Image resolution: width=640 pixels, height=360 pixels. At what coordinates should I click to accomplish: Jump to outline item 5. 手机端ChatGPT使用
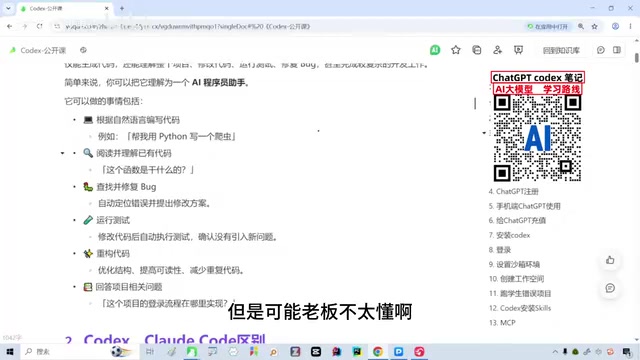tap(524, 206)
